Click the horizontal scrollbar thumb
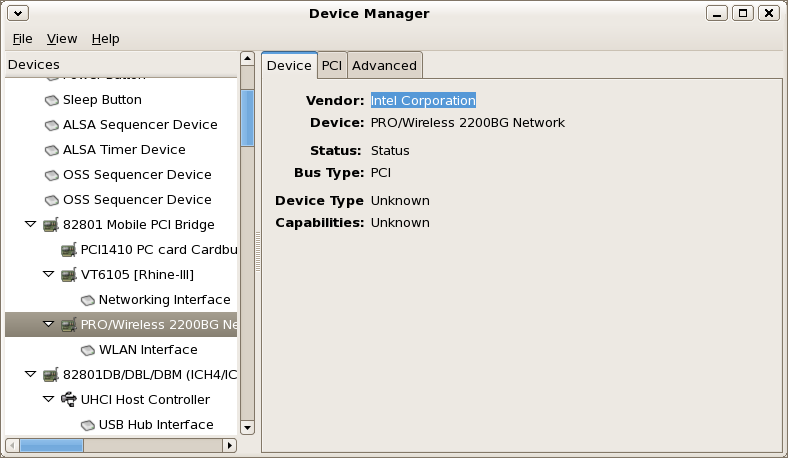 pyautogui.click(x=51, y=445)
